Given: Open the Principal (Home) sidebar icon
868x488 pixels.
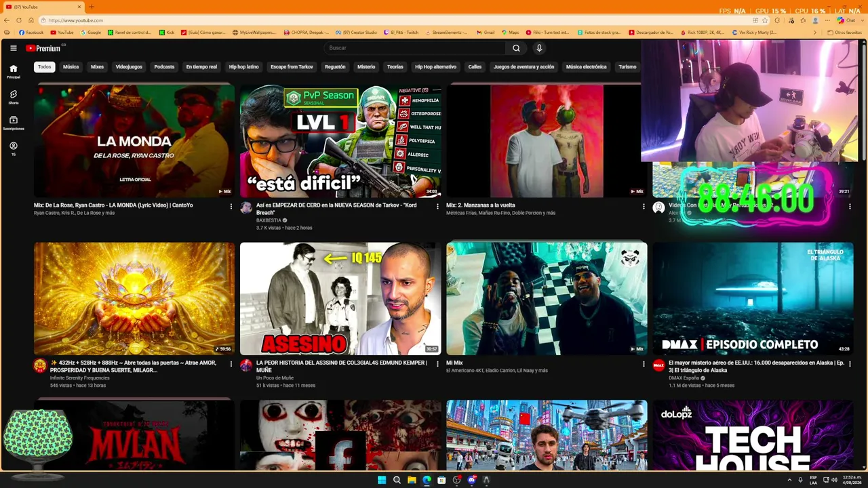Looking at the screenshot, I should click(x=13, y=71).
